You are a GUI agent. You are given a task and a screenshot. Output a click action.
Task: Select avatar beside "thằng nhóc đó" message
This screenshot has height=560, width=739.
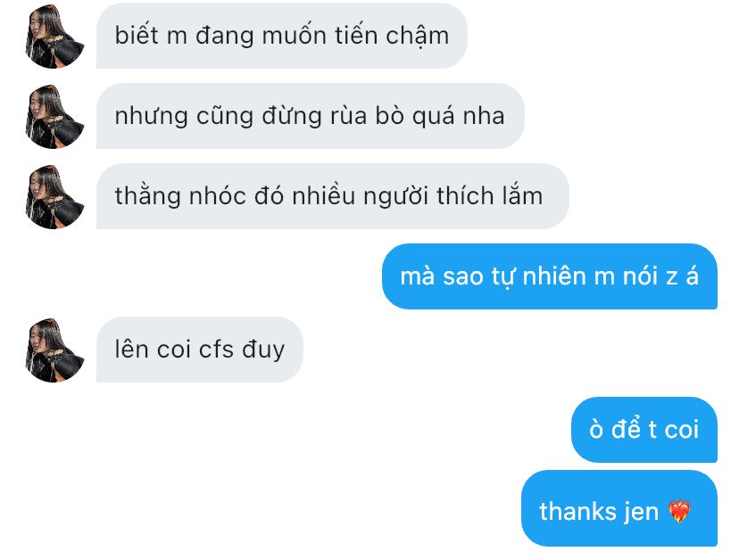[x=54, y=196]
